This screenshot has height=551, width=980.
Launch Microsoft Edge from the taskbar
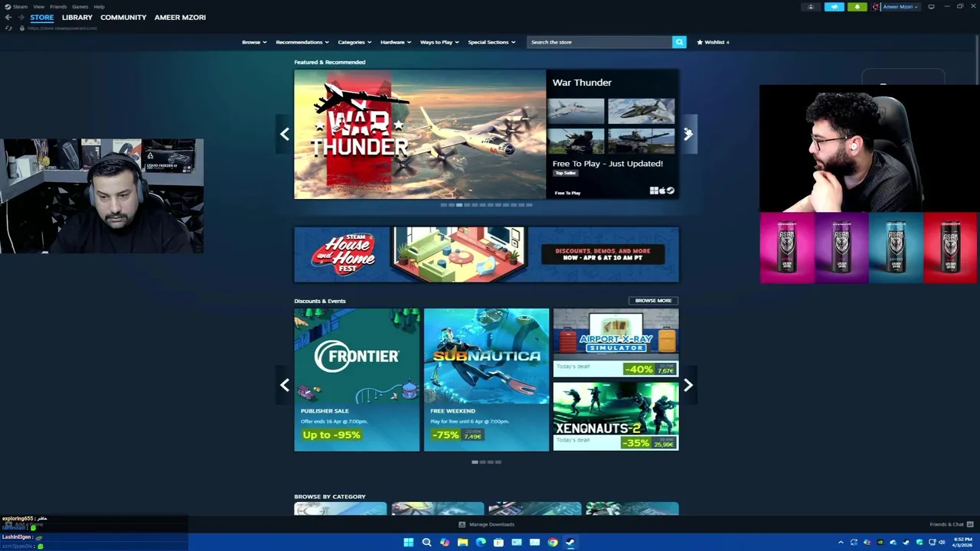point(480,543)
